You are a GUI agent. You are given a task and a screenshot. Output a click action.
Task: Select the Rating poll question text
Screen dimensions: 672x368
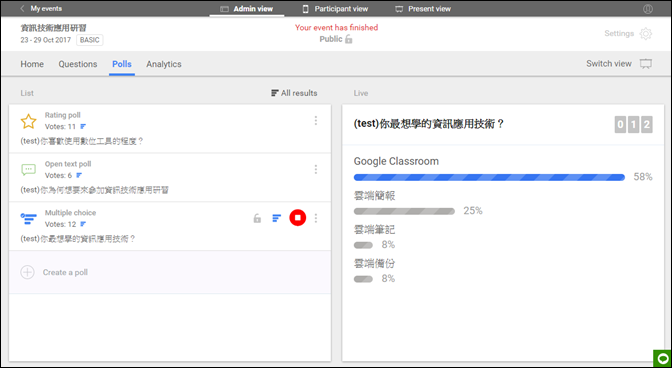click(81, 141)
